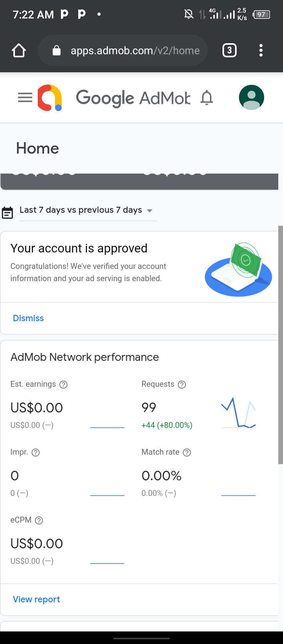The height and width of the screenshot is (644, 283).
Task: Dismiss the account approved card
Action: (28, 318)
